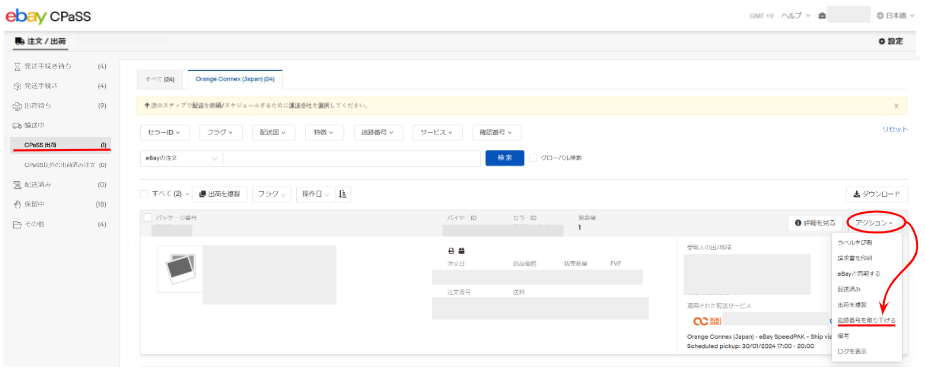Select CPaSS 出荷 sub-item
Viewport: 925px width, 372px height.
pyautogui.click(x=60, y=144)
